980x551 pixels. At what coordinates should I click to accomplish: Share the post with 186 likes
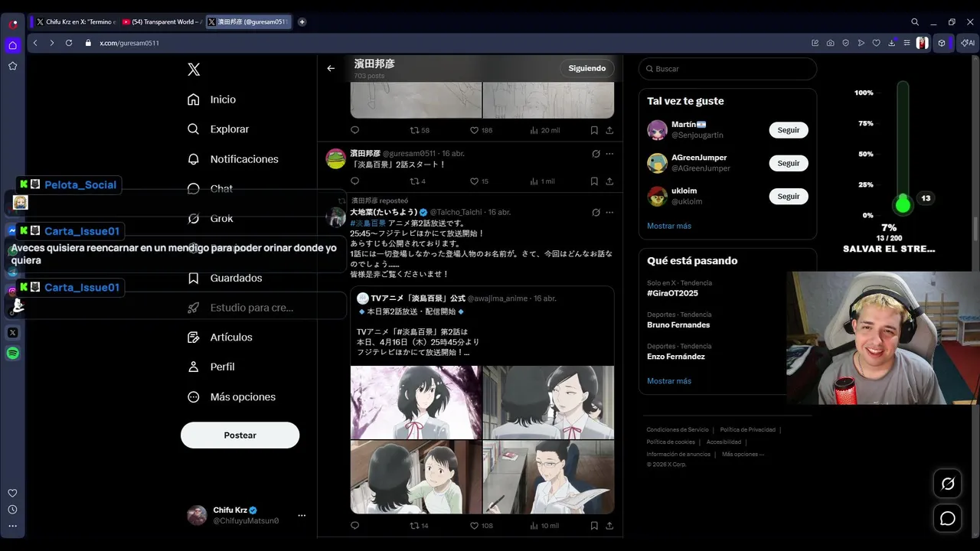609,130
